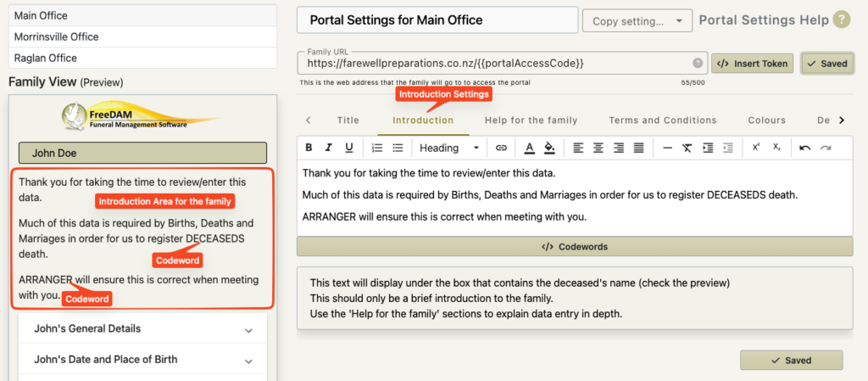Clear text formatting
Viewport: 868px width, 381px height.
687,148
